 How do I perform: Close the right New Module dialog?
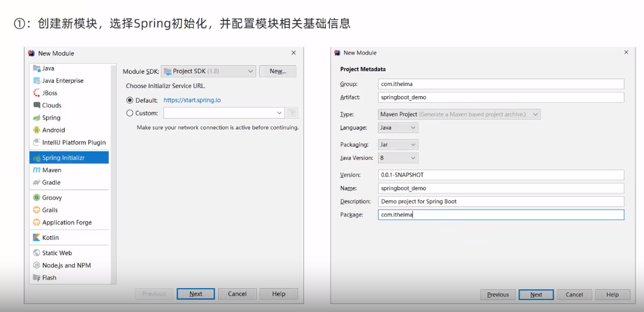[626, 52]
